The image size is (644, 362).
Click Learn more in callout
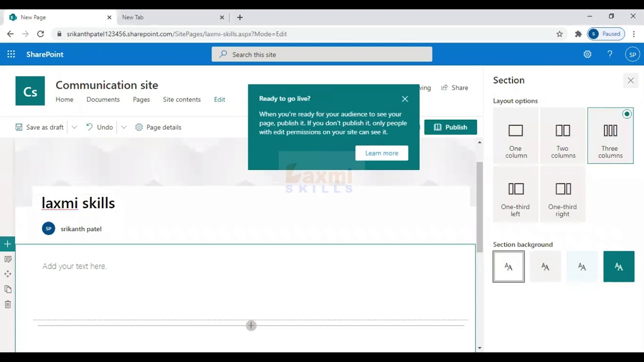click(x=382, y=153)
